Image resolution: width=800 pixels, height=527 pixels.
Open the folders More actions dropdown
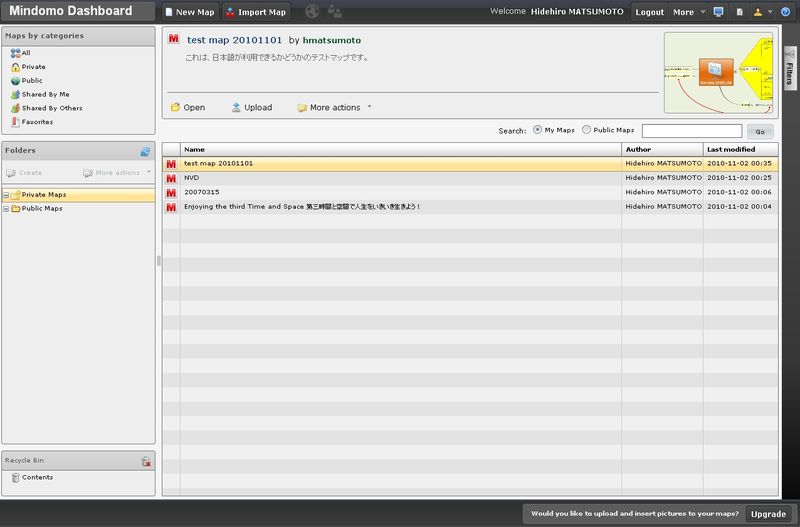coord(117,173)
